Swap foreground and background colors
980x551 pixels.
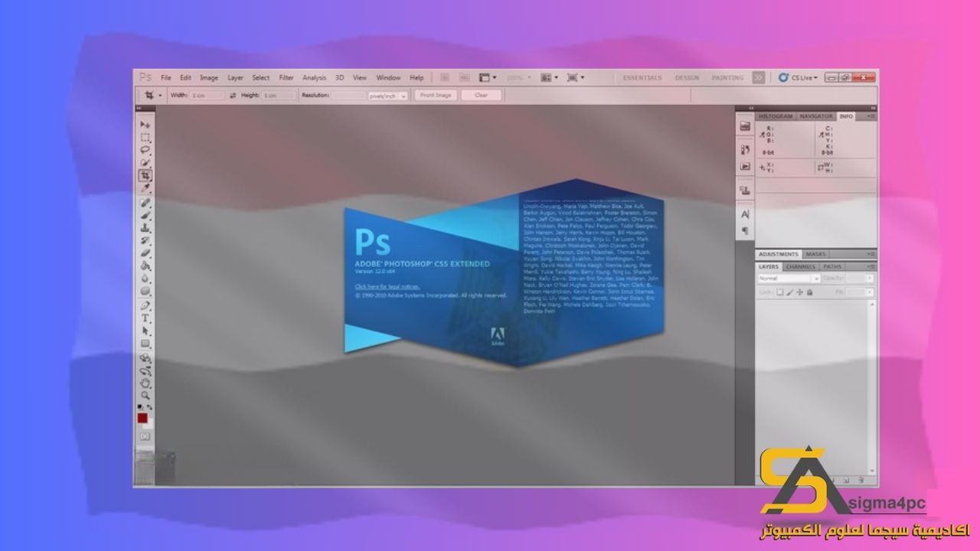click(150, 406)
